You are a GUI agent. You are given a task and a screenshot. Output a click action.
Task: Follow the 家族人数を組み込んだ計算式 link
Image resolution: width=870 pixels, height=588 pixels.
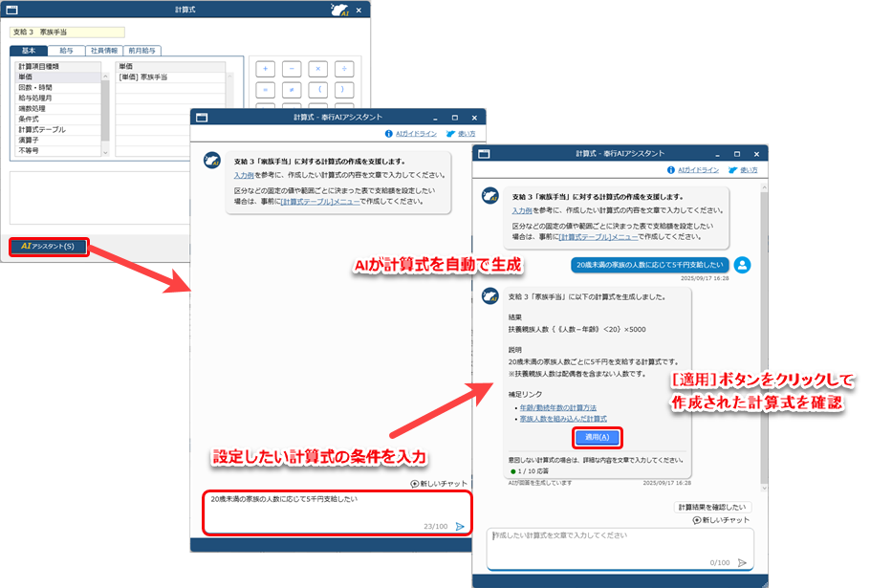[563, 420]
